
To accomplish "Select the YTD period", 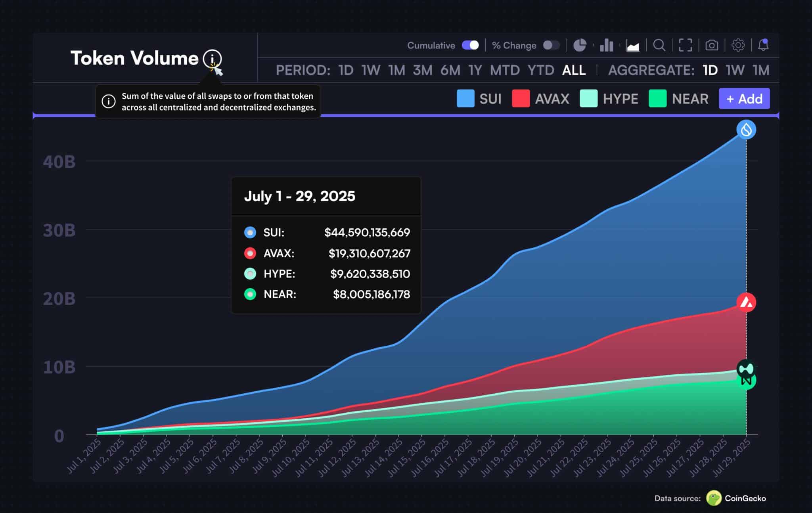I will coord(541,70).
